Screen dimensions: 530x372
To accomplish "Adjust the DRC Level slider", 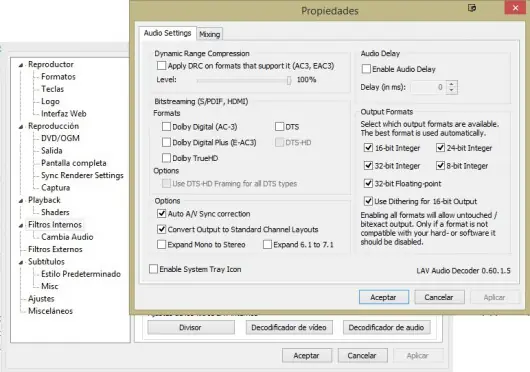I will tap(289, 80).
